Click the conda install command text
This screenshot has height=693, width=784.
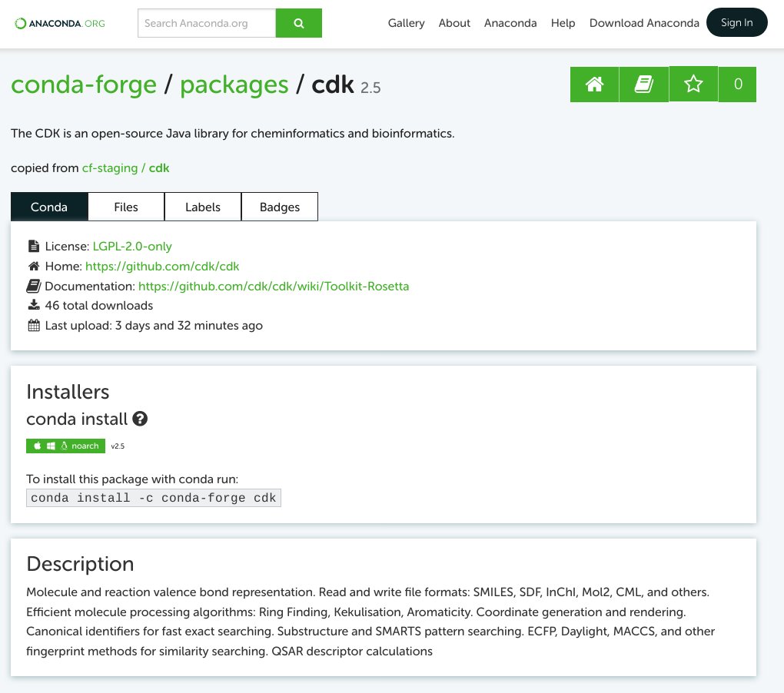(x=154, y=498)
